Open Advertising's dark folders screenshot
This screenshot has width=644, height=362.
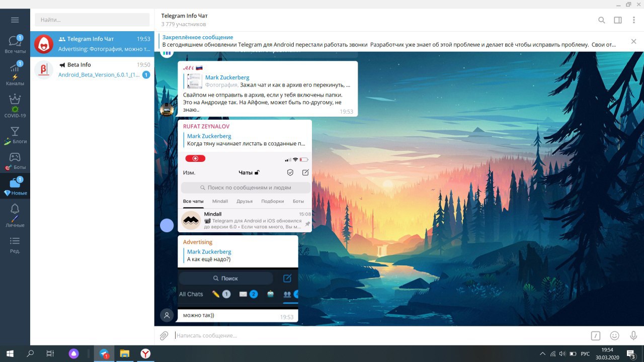click(x=238, y=288)
